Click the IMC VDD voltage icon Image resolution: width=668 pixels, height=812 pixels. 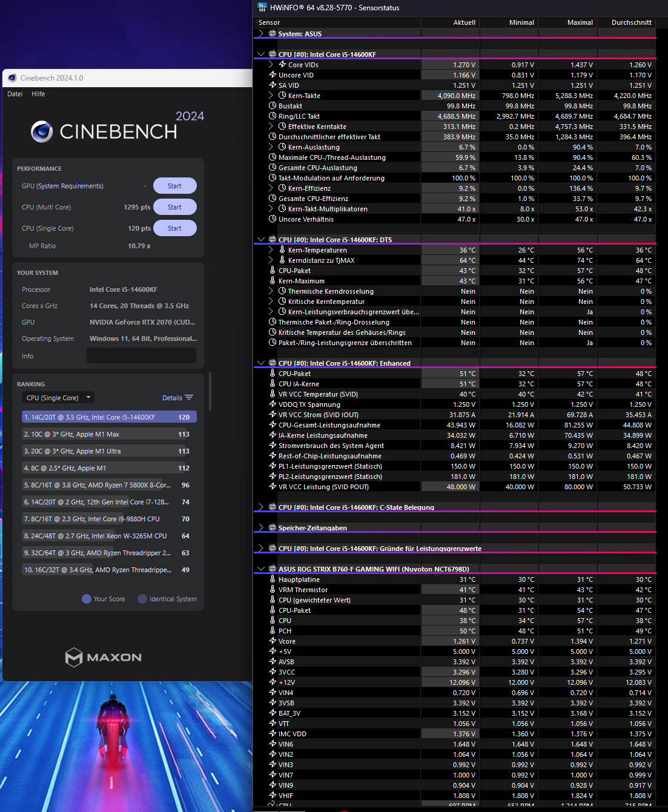pyautogui.click(x=273, y=734)
